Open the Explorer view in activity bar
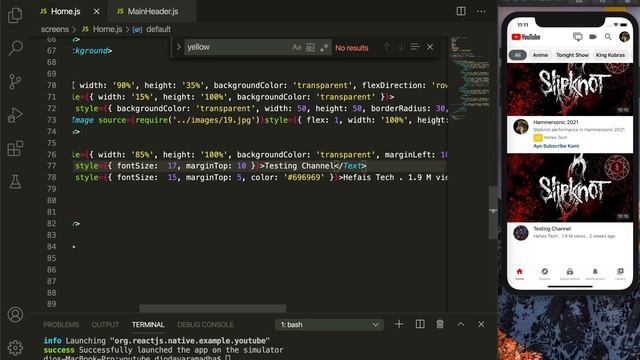Screen dimensions: 640x360 15,15
